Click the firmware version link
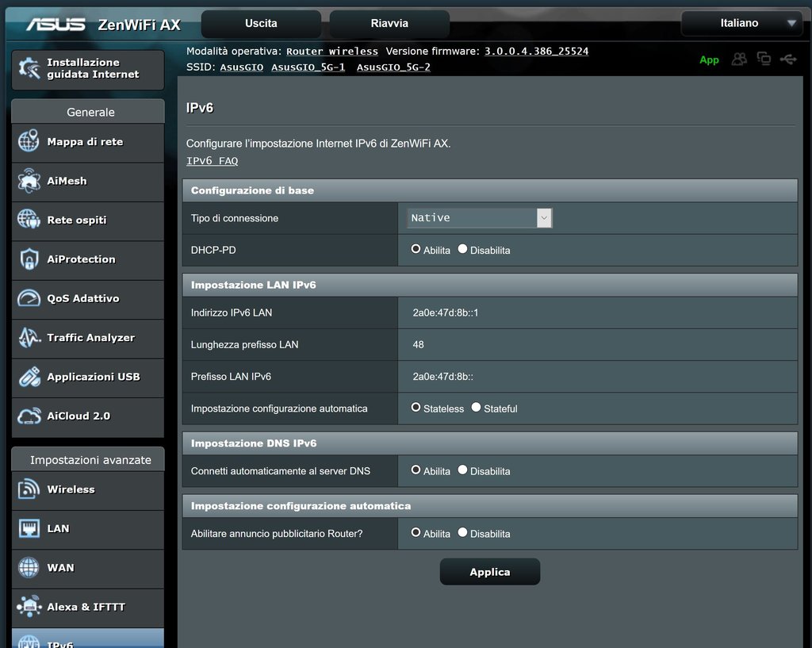 coord(536,52)
